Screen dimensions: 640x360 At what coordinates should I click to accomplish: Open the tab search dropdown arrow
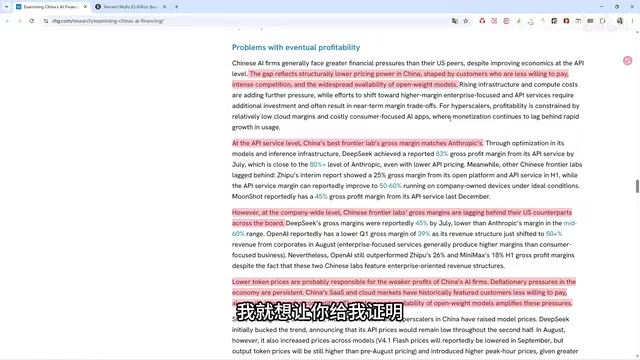tap(6, 7)
